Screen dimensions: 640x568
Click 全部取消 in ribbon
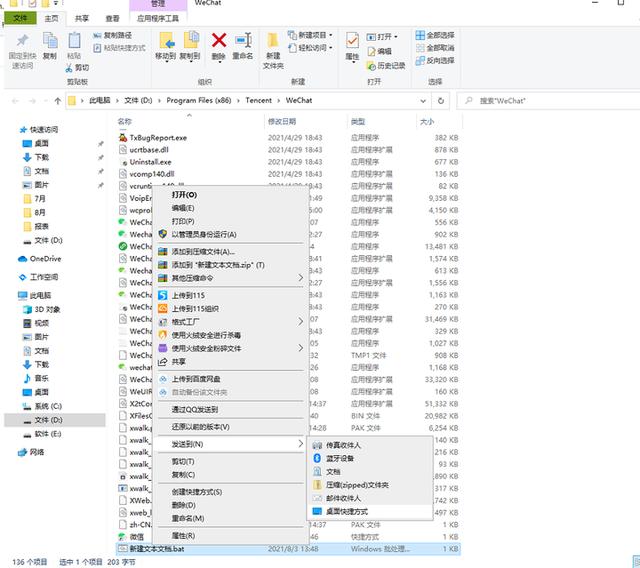(x=435, y=48)
